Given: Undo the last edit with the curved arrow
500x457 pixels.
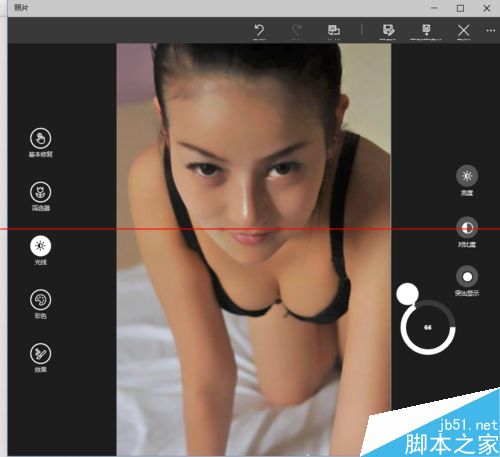Looking at the screenshot, I should click(259, 30).
